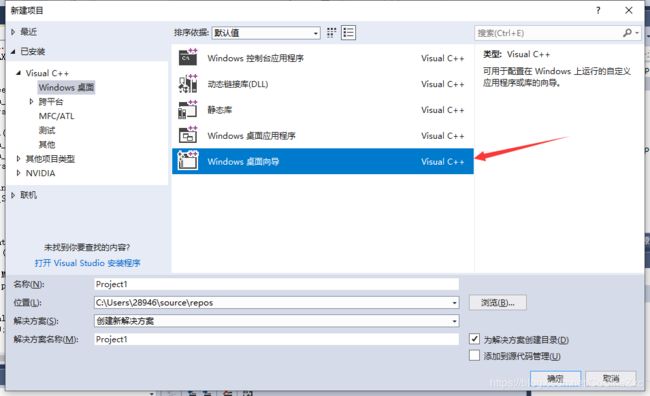The width and height of the screenshot is (650, 396).
Task: Click Visual C++ label in the 静态库 row
Action: (x=443, y=110)
